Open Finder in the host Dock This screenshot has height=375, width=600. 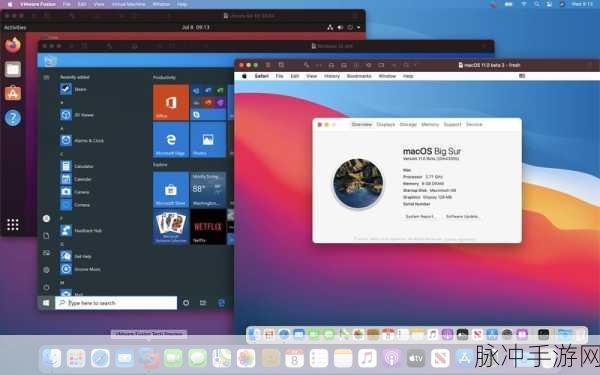(x=52, y=359)
